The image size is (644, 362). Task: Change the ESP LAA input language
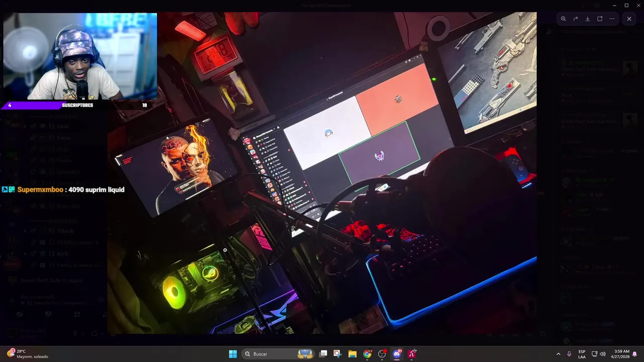[582, 354]
